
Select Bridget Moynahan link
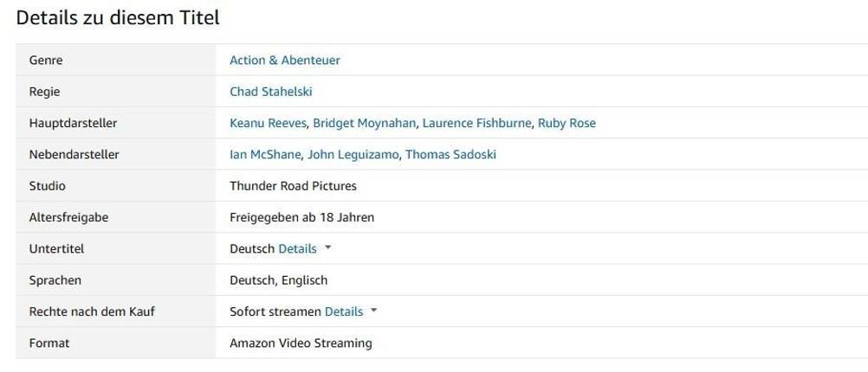coord(364,123)
